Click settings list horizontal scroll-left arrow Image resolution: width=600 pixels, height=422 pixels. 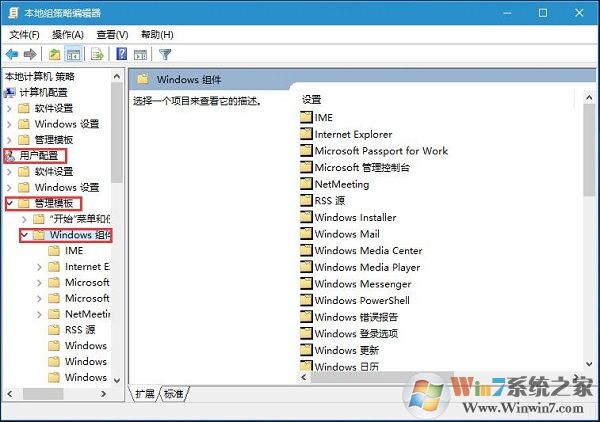click(304, 377)
